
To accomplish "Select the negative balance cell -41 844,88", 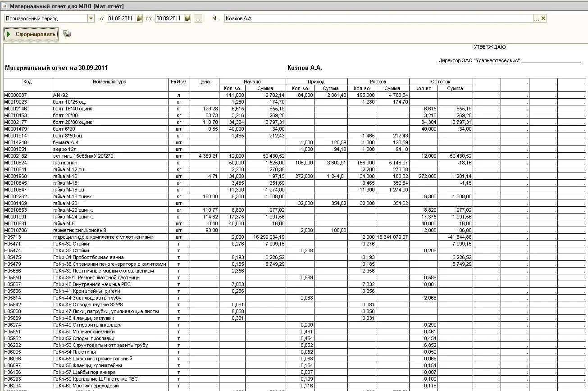I will pos(455,237).
